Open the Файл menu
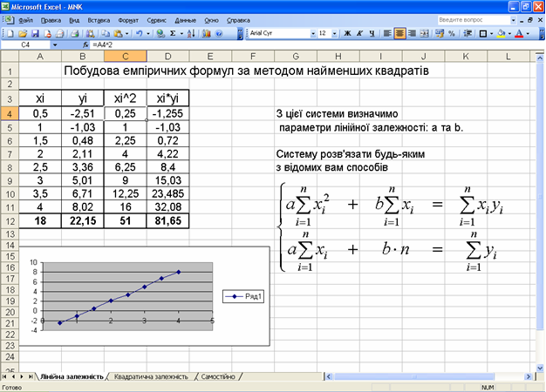Viewport: 546px width, 392px height. tap(25, 20)
